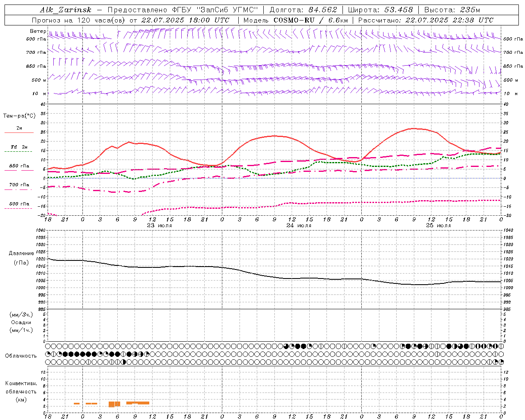The height and width of the screenshot is (420, 525).
Task: Click the longest orange convective cloud bar
Action: [x=138, y=403]
